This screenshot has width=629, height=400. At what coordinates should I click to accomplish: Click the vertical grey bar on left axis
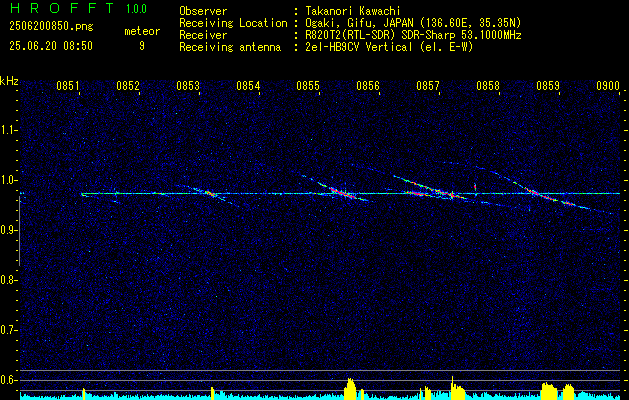[x=20, y=231]
